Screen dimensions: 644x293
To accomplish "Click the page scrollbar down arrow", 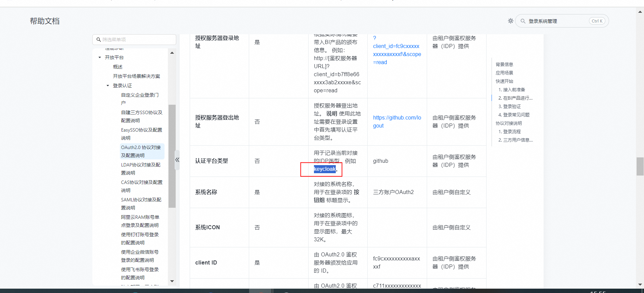I will (x=640, y=285).
